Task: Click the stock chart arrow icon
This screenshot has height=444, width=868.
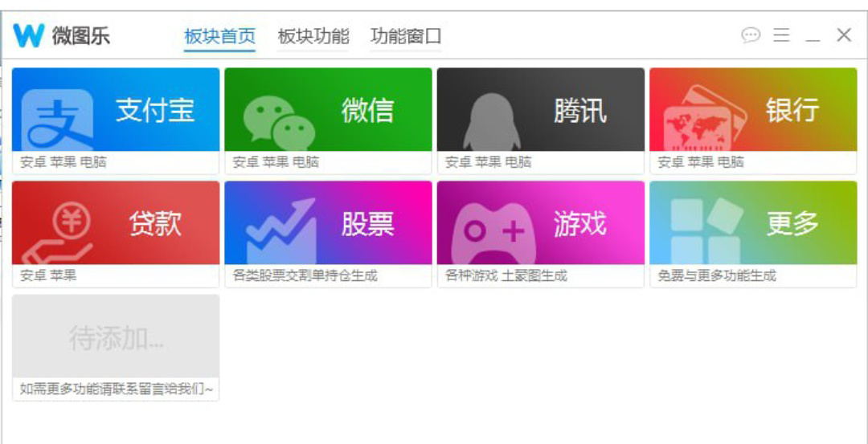Action: (280, 231)
